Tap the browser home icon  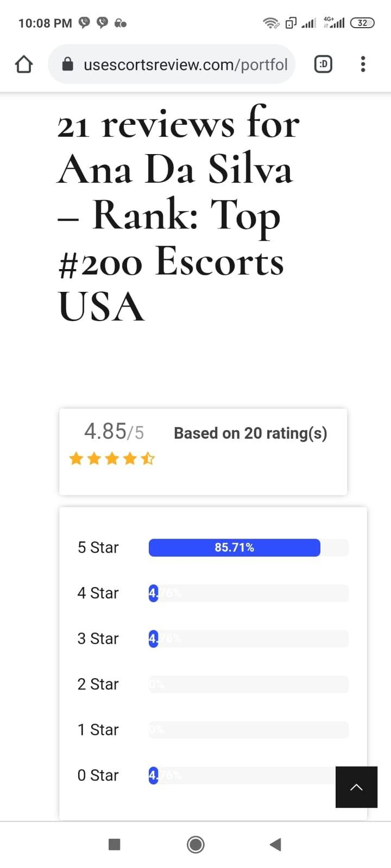pos(24,65)
